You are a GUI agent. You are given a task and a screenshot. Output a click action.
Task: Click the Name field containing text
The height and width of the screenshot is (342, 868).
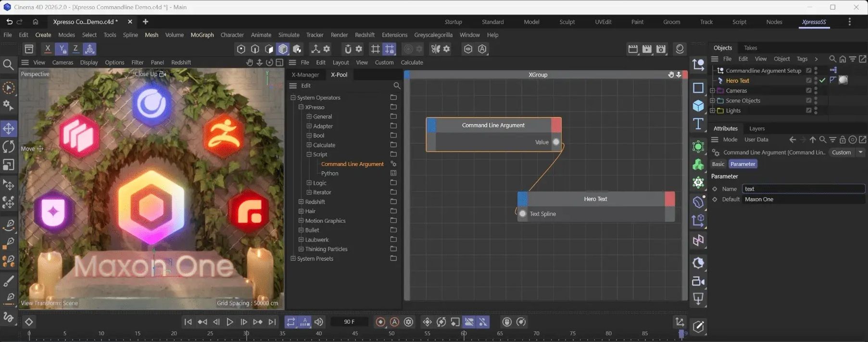point(803,189)
